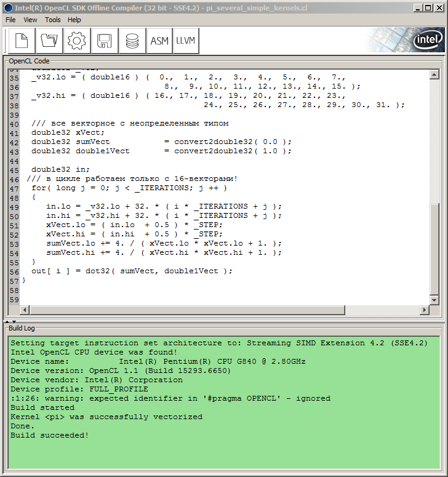Show the LLVM code view

(x=186, y=41)
